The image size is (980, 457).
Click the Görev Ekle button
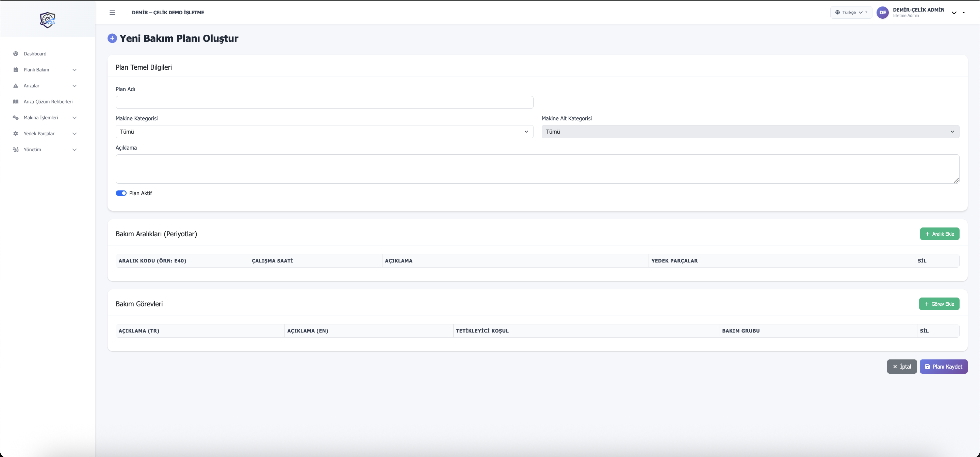pos(939,304)
